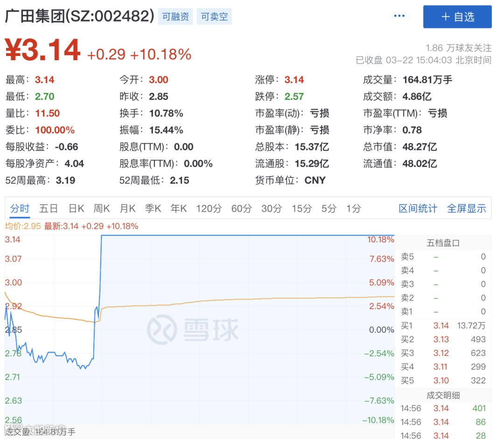Viewport: 504px width, 439px height.
Task: Add stock with the 自选 button
Action: click(x=457, y=17)
